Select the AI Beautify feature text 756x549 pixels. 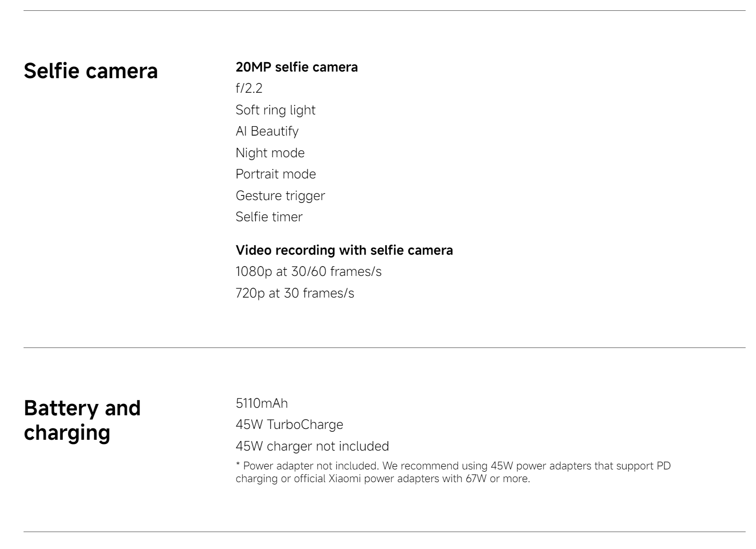tap(267, 131)
